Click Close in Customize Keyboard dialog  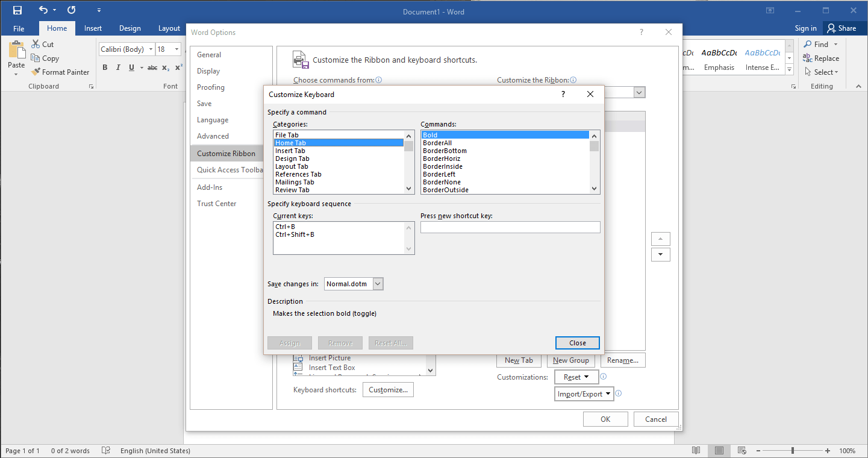[x=577, y=343]
